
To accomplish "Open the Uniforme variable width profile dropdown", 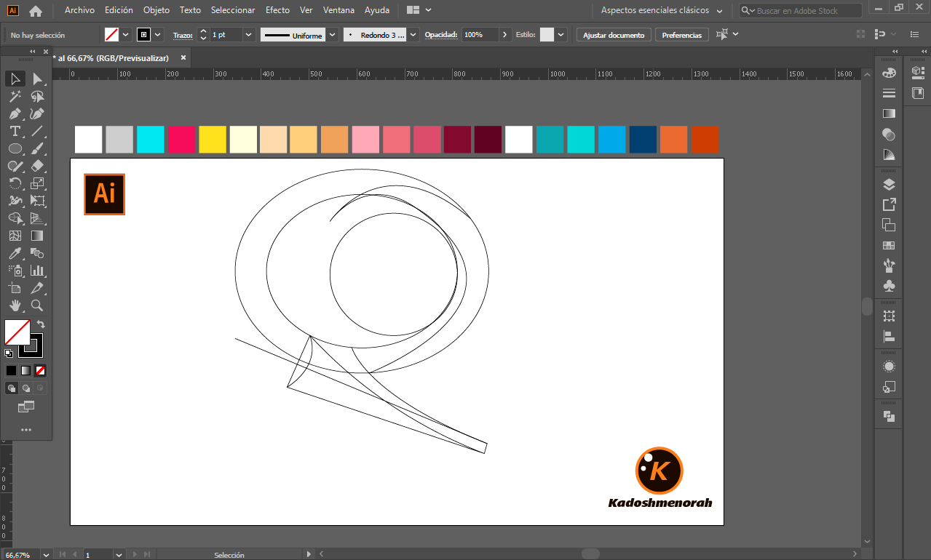I will pos(333,35).
